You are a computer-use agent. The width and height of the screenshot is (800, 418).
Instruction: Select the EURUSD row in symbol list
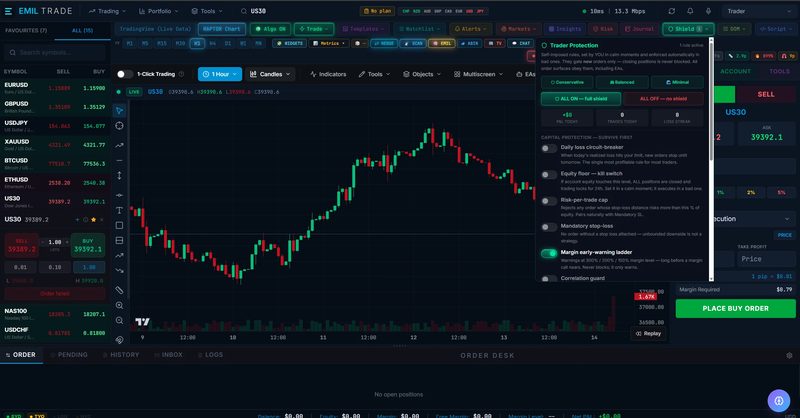55,88
